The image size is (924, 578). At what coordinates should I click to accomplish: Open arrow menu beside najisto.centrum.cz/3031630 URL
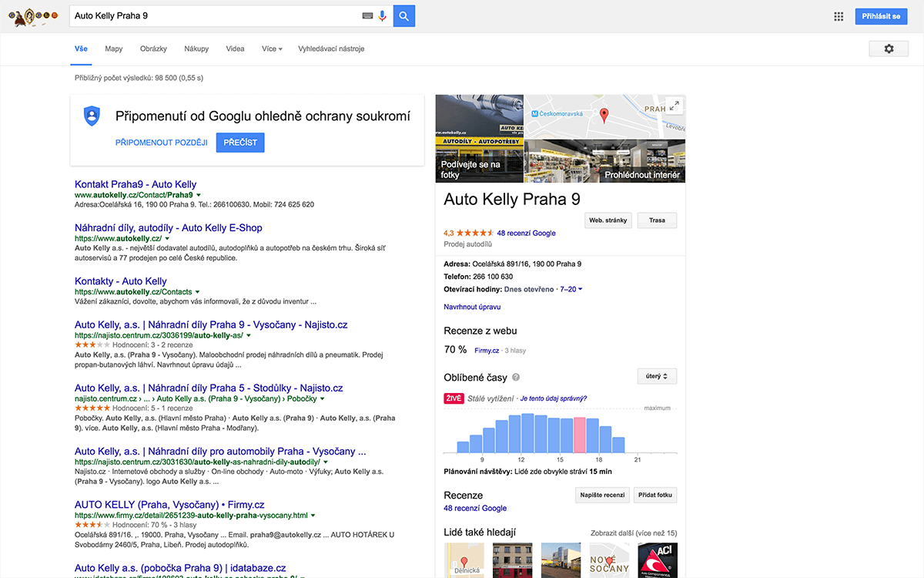326,462
